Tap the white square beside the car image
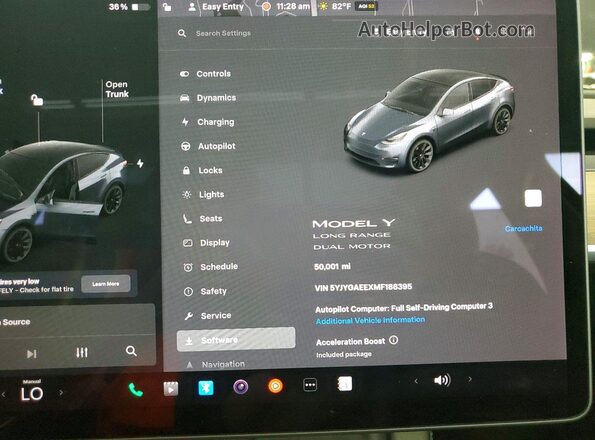Image resolution: width=595 pixels, height=440 pixels. (x=533, y=198)
